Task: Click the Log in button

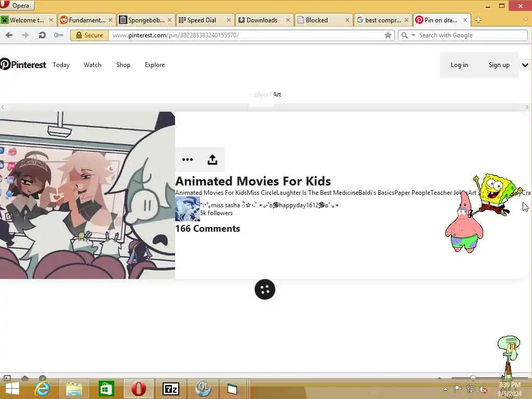Action: point(459,65)
